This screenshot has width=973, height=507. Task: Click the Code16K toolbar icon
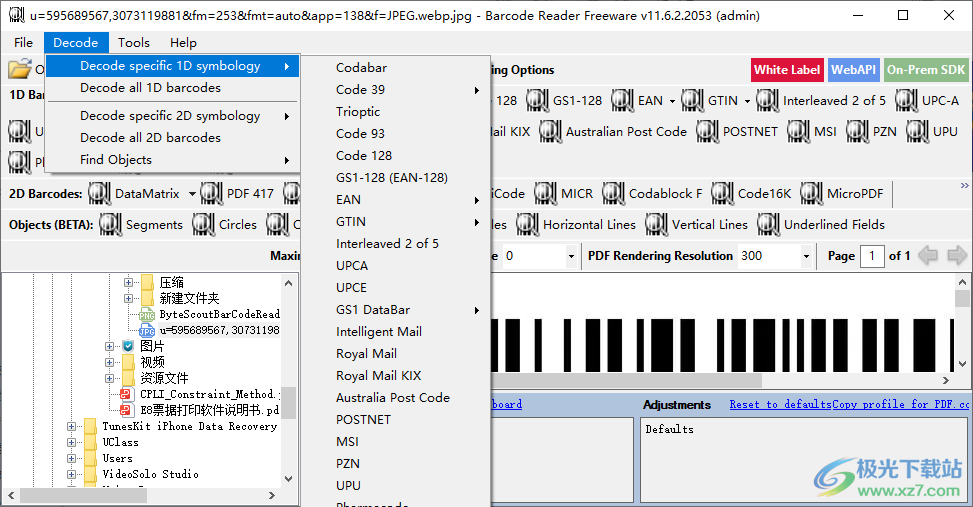pos(722,194)
